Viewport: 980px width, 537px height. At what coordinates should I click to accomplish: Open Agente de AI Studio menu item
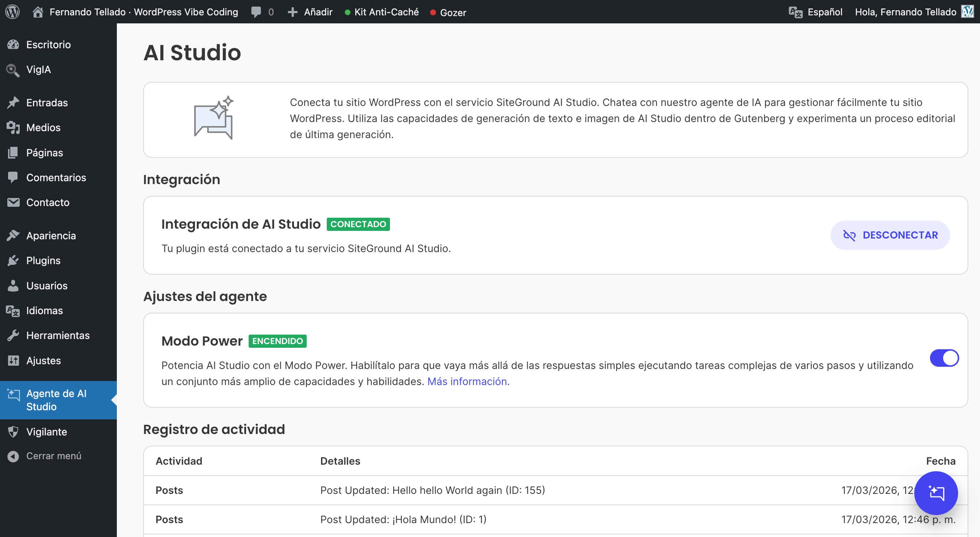tap(58, 400)
